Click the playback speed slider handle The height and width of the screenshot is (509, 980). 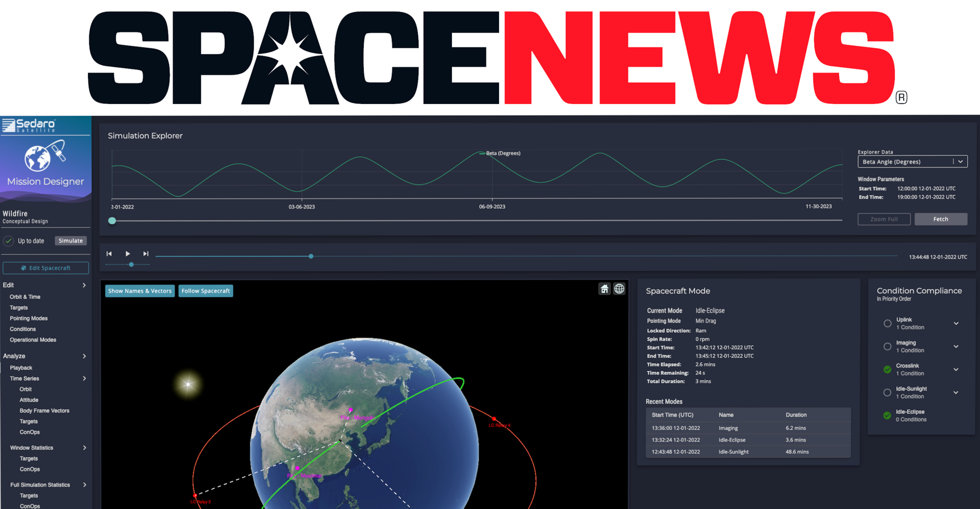131,265
